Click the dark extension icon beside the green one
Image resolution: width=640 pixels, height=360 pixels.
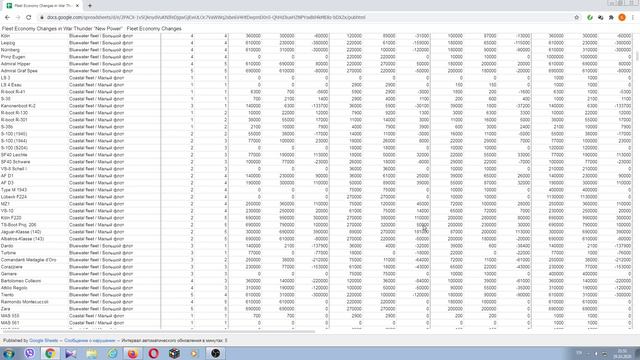(x=600, y=18)
